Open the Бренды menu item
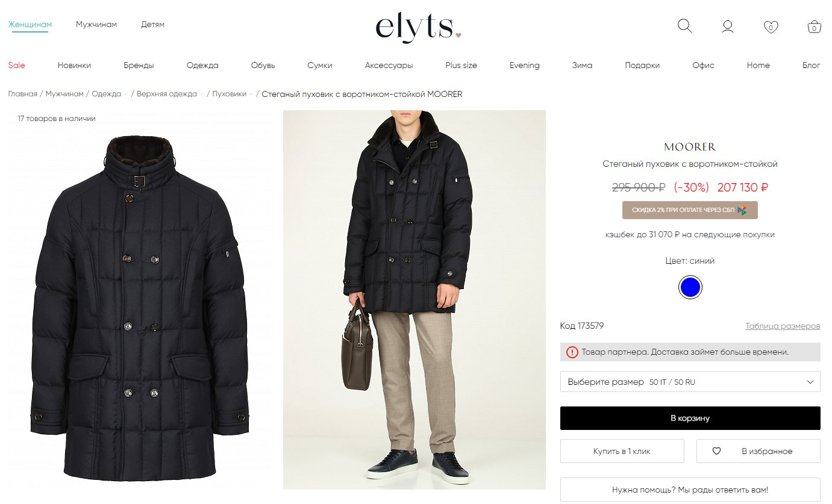The width and height of the screenshot is (832, 504). click(139, 65)
